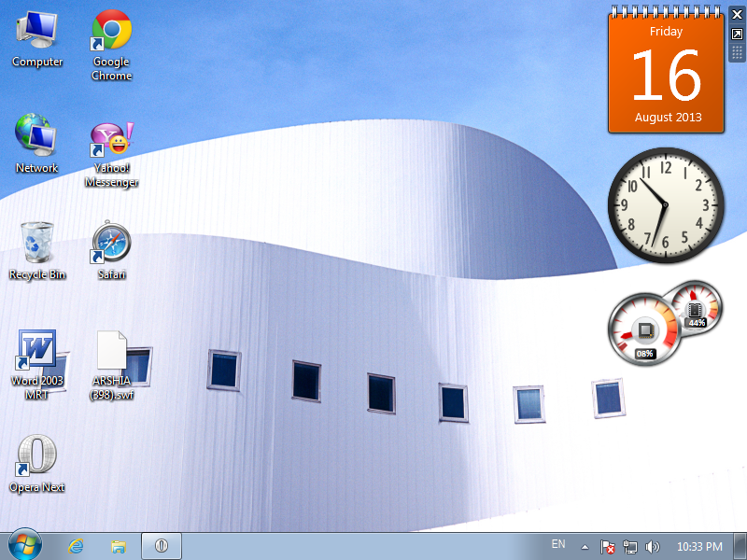
Task: Select the Recycle Bin icon
Action: coord(37,250)
